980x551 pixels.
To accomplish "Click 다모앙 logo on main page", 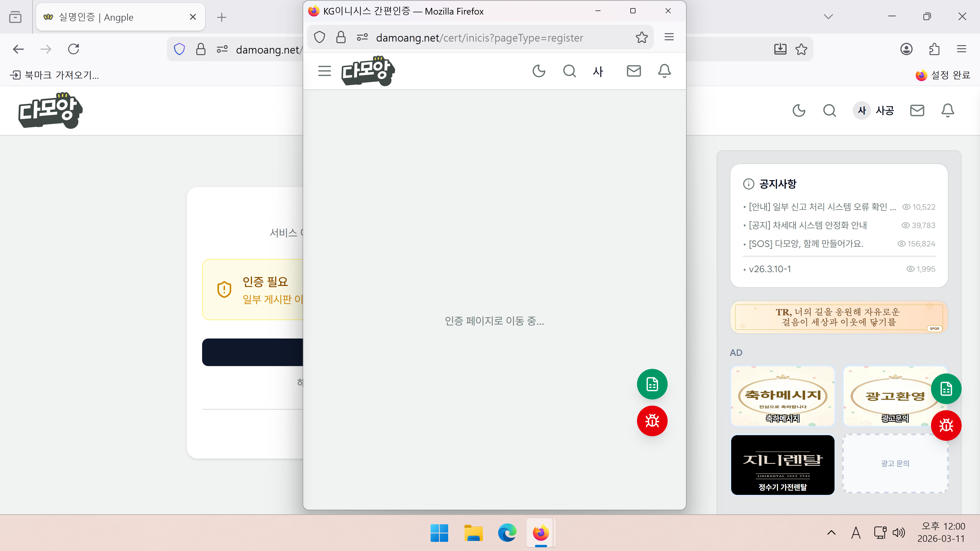I will pos(51,110).
